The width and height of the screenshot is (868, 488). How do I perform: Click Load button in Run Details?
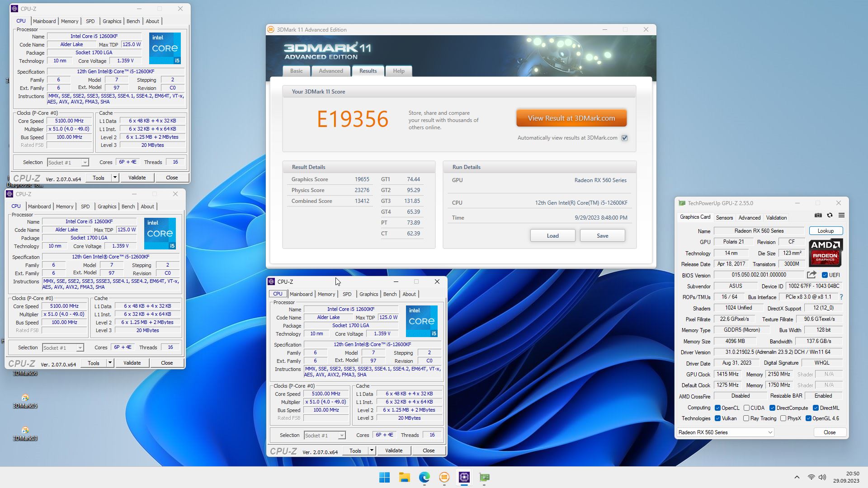pyautogui.click(x=552, y=236)
